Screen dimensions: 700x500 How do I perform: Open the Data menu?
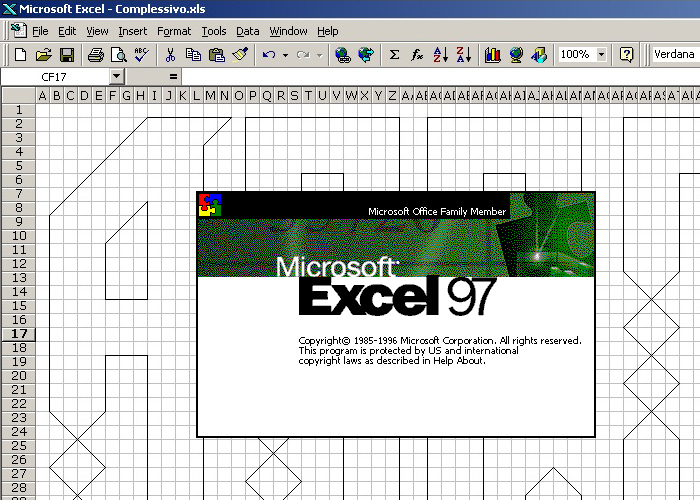(247, 31)
